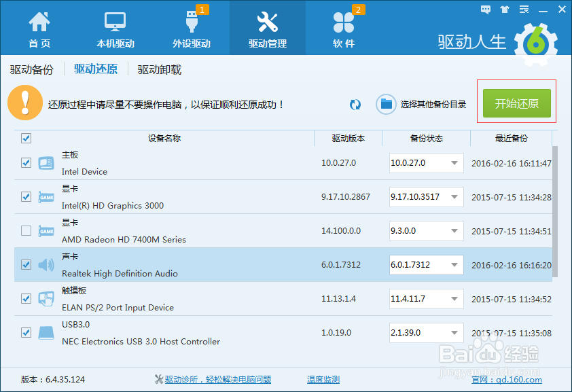This screenshot has width=572, height=392.
Task: Select the text Realtek High Definition Audio
Action: click(120, 274)
